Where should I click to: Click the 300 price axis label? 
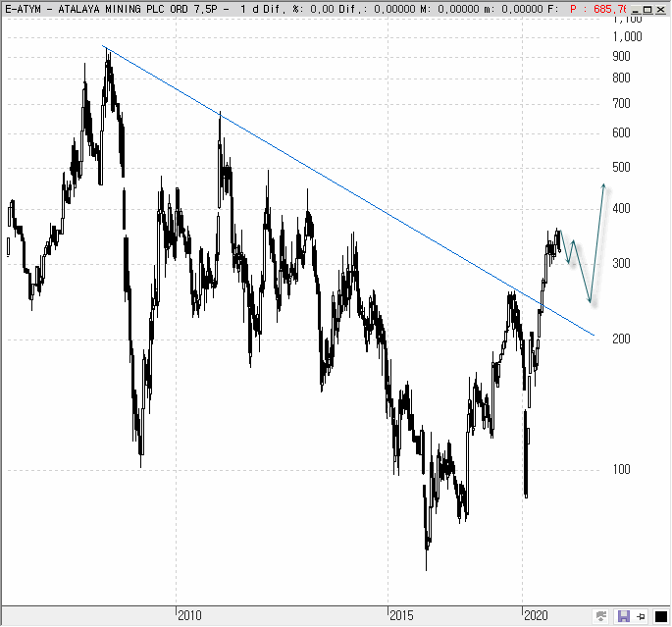621,263
